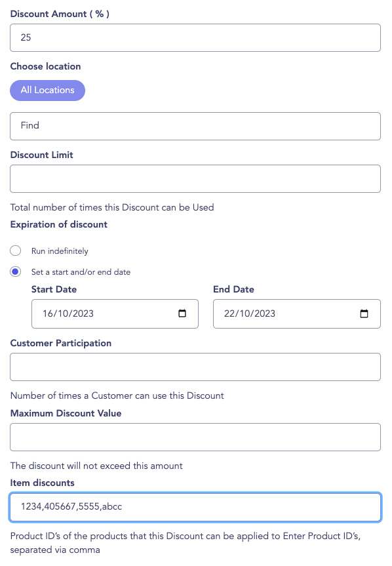
Task: Click the 'Run indefinitely' label text
Action: 60,251
